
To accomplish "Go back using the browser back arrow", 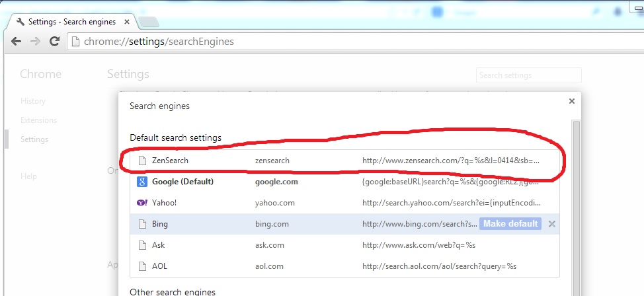I will (x=16, y=42).
